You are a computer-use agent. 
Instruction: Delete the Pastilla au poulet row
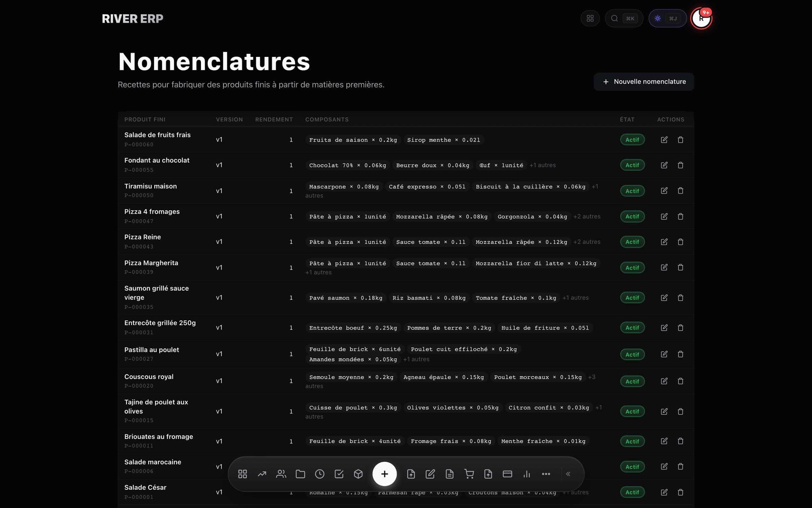[x=680, y=354]
